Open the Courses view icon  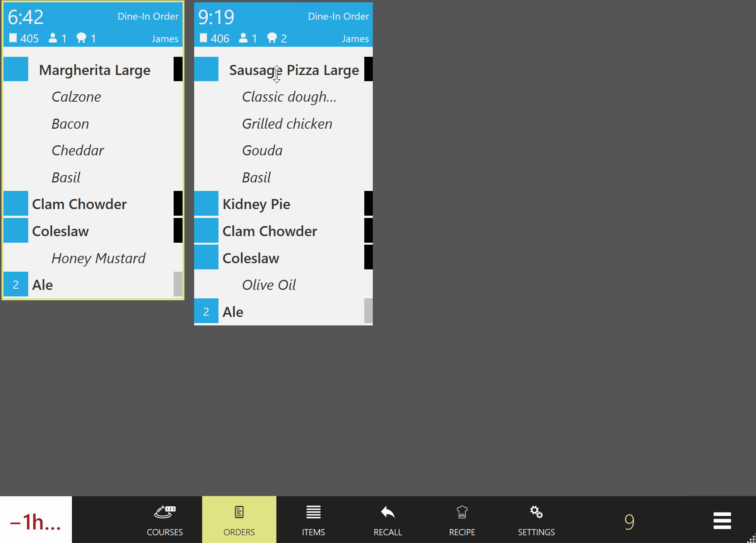(x=165, y=512)
